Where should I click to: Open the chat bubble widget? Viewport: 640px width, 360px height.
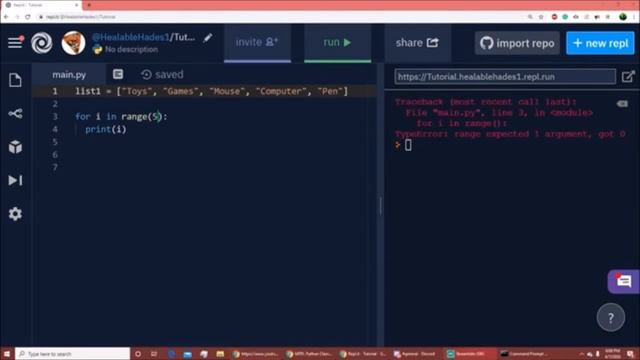pos(623,281)
